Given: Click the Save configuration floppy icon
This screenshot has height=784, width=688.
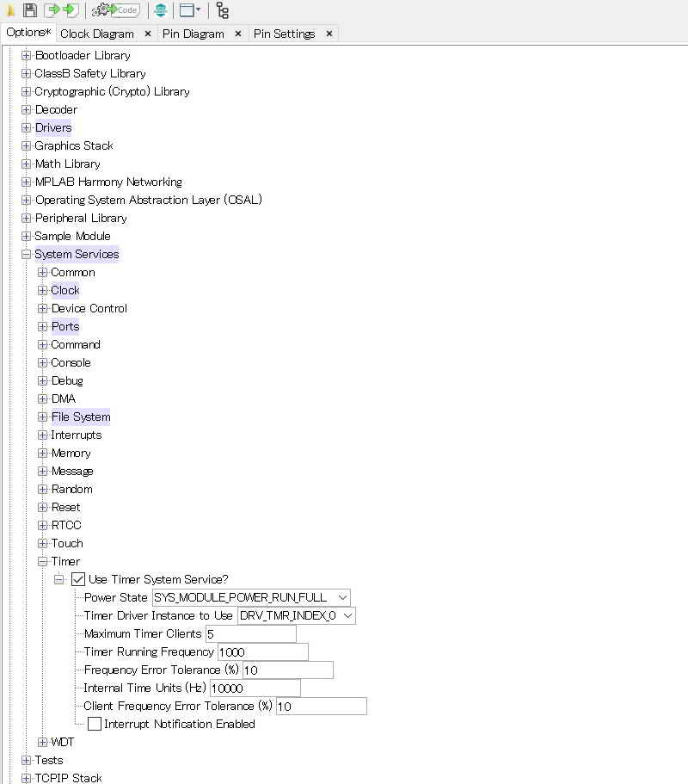Looking at the screenshot, I should tap(30, 10).
